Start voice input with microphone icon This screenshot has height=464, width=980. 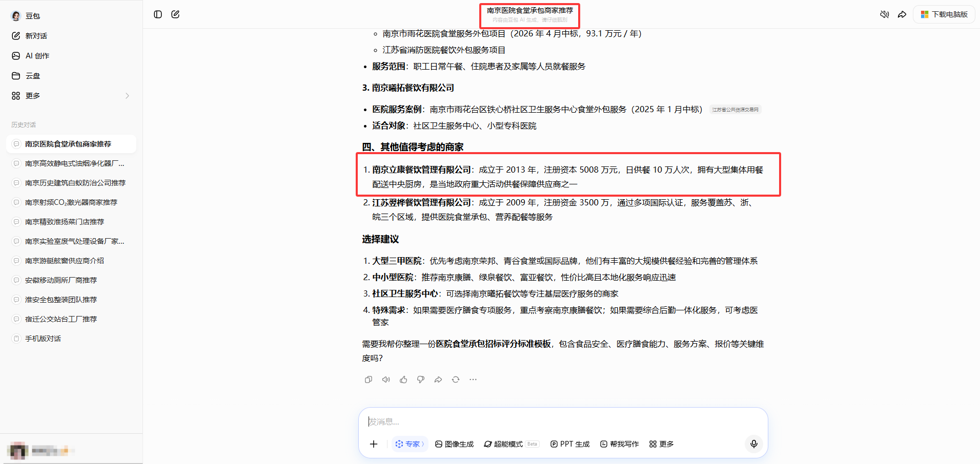pyautogui.click(x=754, y=444)
